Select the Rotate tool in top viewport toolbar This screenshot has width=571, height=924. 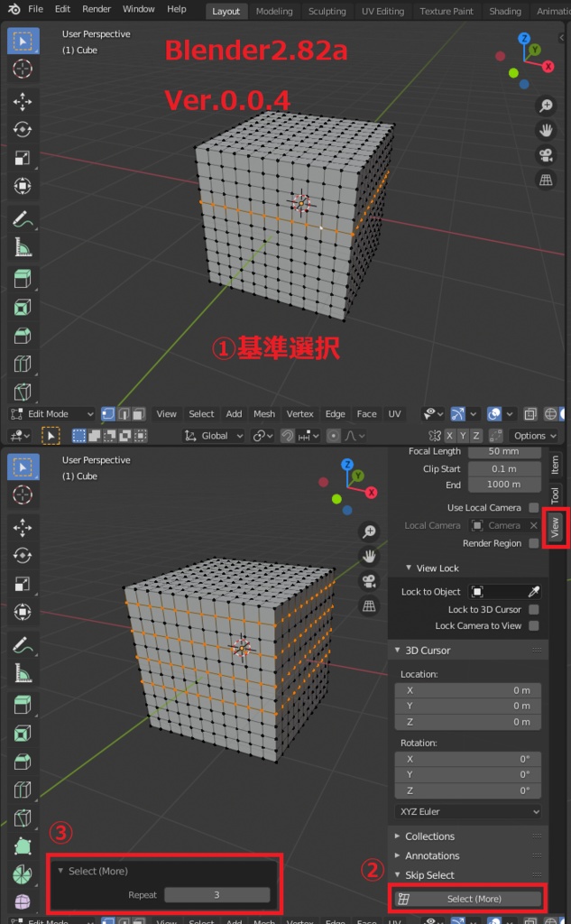click(23, 130)
